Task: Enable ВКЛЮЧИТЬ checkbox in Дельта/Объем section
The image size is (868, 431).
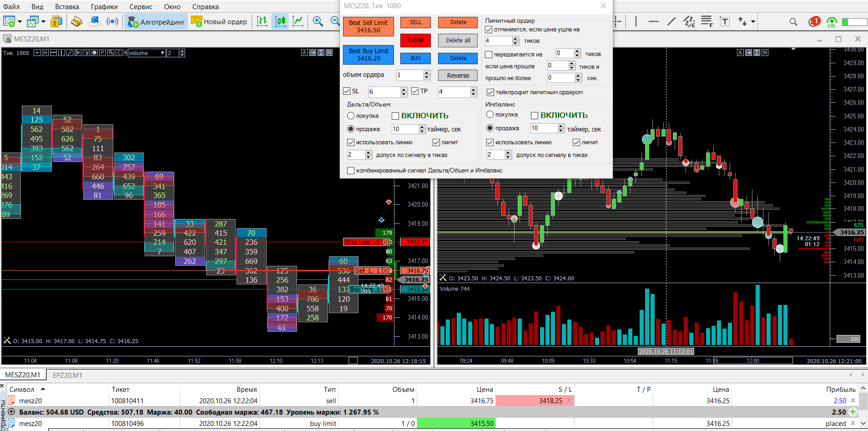Action: 395,116
